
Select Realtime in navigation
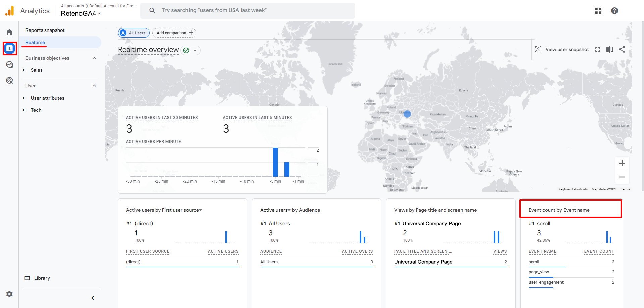35,42
